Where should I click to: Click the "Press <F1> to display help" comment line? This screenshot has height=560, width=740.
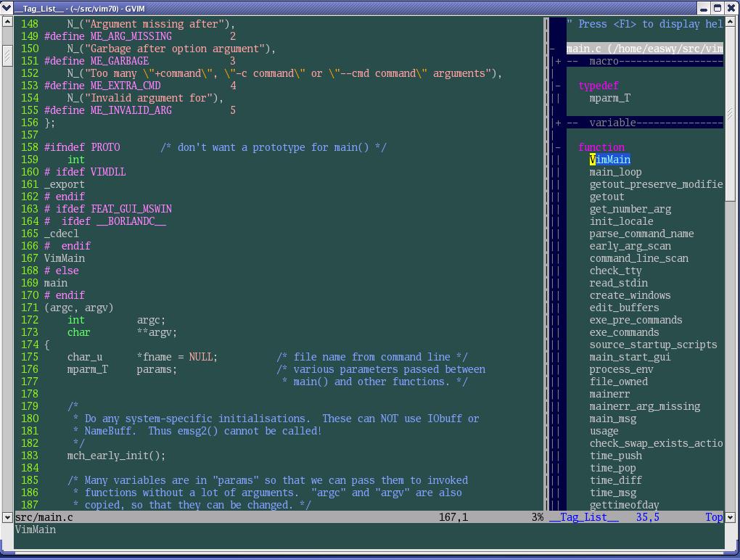point(645,24)
